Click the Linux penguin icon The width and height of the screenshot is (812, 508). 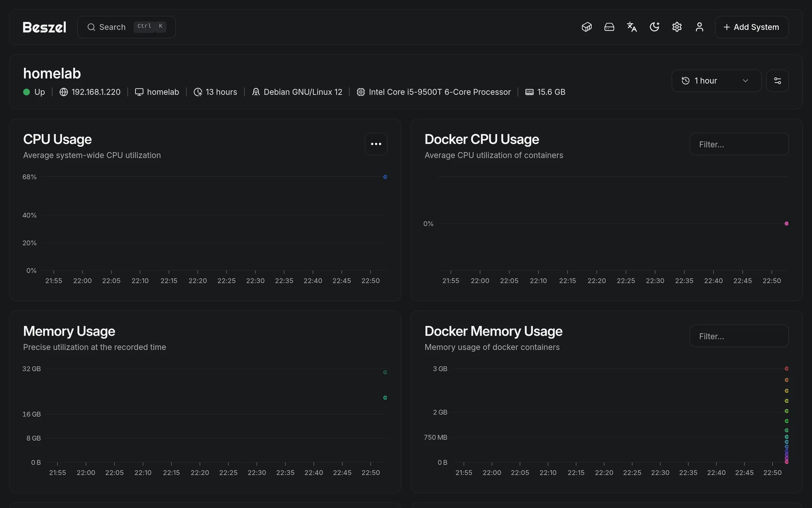point(256,92)
